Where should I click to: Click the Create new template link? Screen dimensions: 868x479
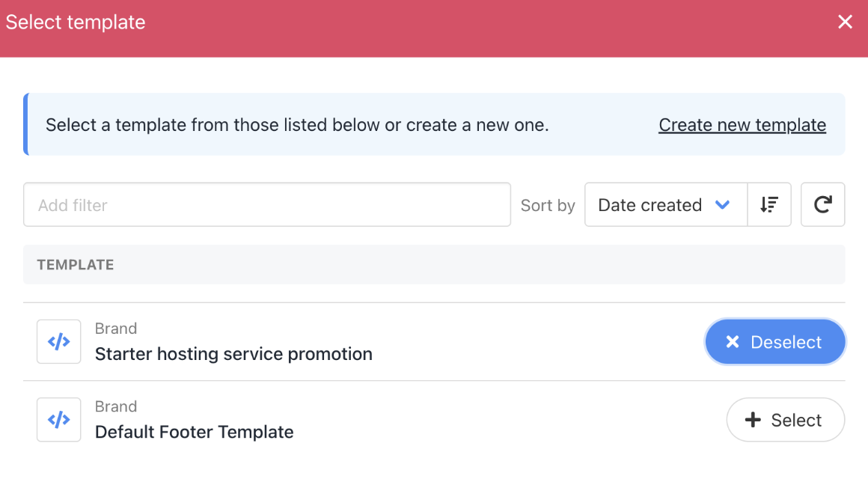pyautogui.click(x=742, y=125)
